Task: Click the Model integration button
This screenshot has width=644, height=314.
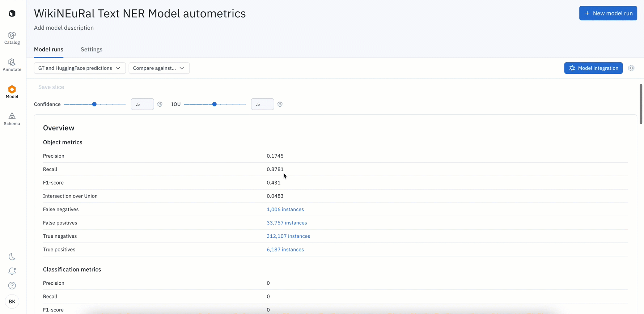Action: tap(593, 68)
